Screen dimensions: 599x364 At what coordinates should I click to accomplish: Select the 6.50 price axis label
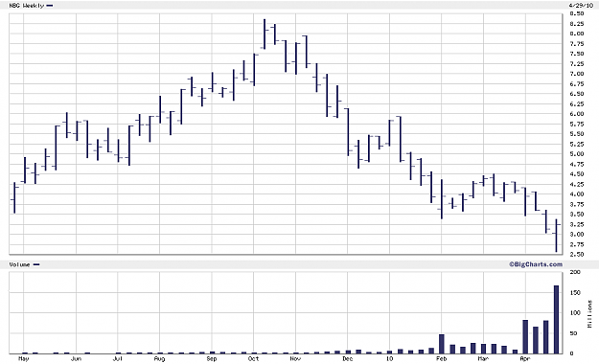(x=576, y=94)
